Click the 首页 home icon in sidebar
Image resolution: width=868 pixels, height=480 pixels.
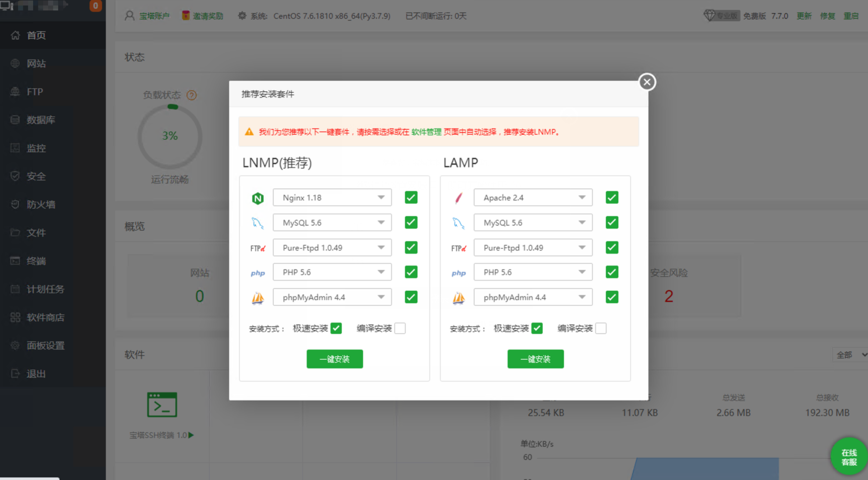(16, 35)
